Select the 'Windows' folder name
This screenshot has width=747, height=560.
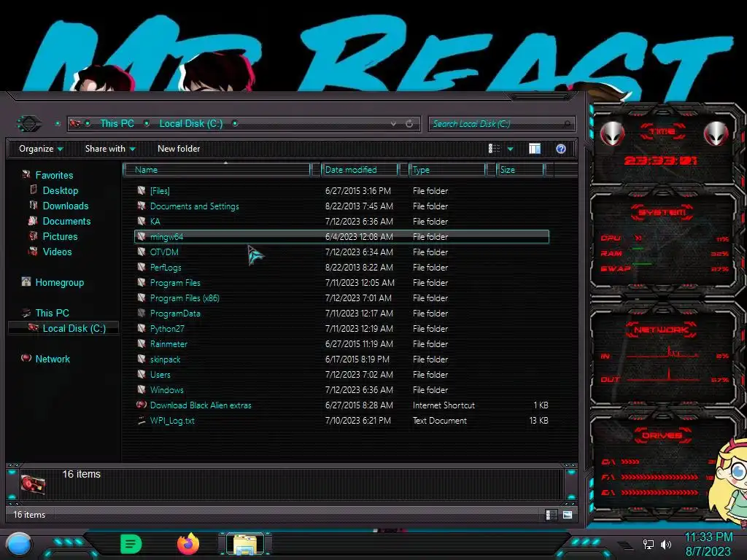(x=167, y=389)
